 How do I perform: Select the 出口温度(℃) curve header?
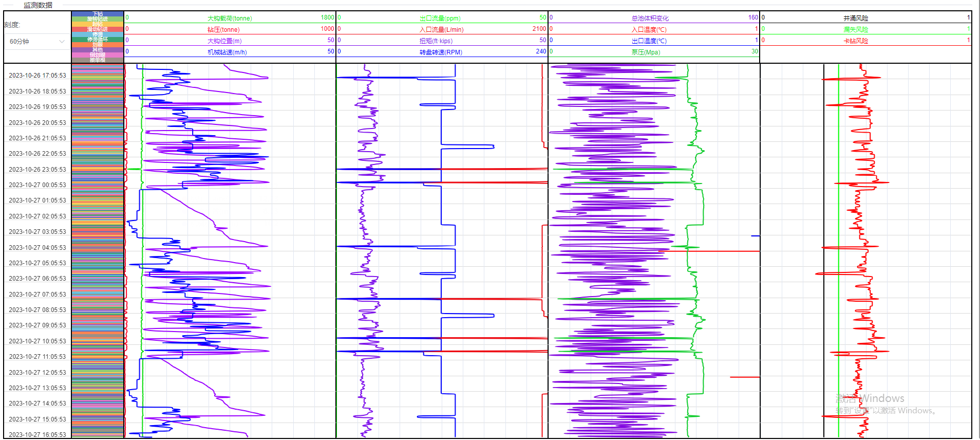(x=649, y=41)
